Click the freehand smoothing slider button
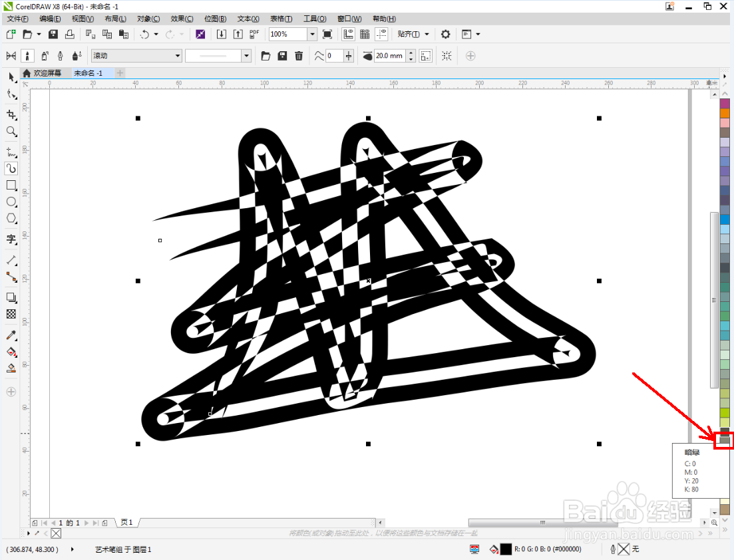 click(x=349, y=56)
